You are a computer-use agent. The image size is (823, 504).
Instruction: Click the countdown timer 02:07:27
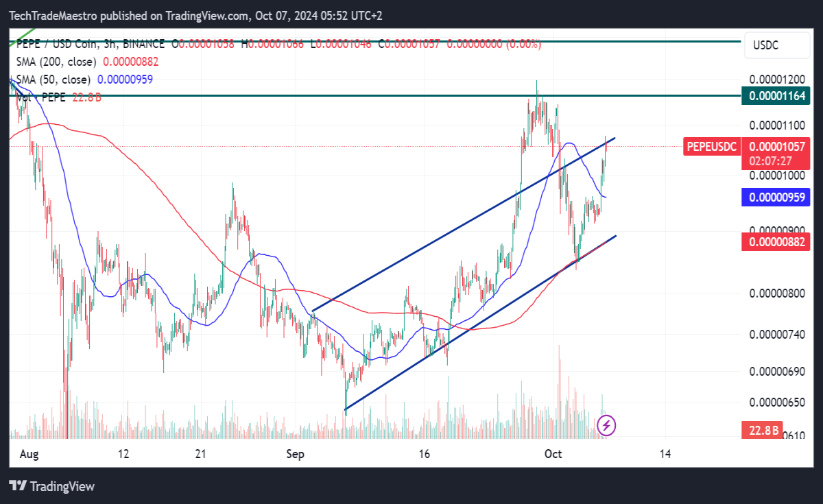771,160
